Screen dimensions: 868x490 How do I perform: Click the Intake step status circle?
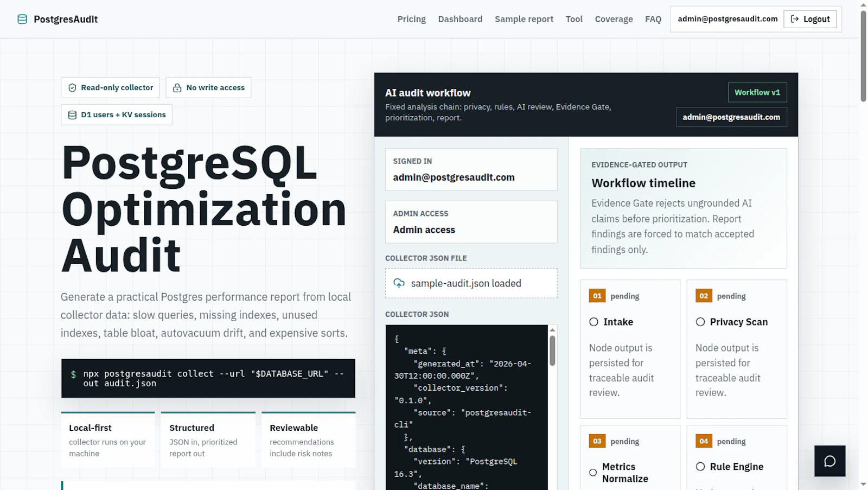[x=594, y=322]
